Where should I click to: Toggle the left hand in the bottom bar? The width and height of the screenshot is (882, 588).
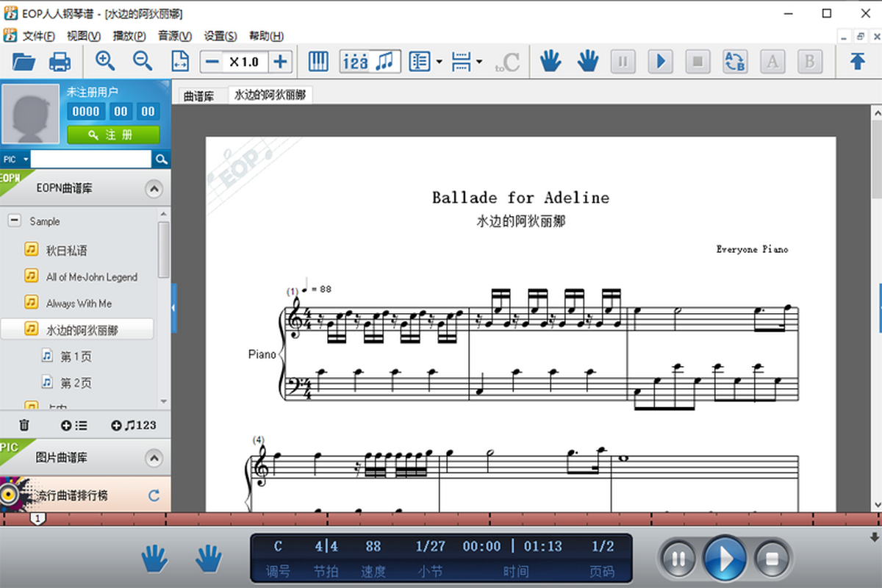coord(155,559)
